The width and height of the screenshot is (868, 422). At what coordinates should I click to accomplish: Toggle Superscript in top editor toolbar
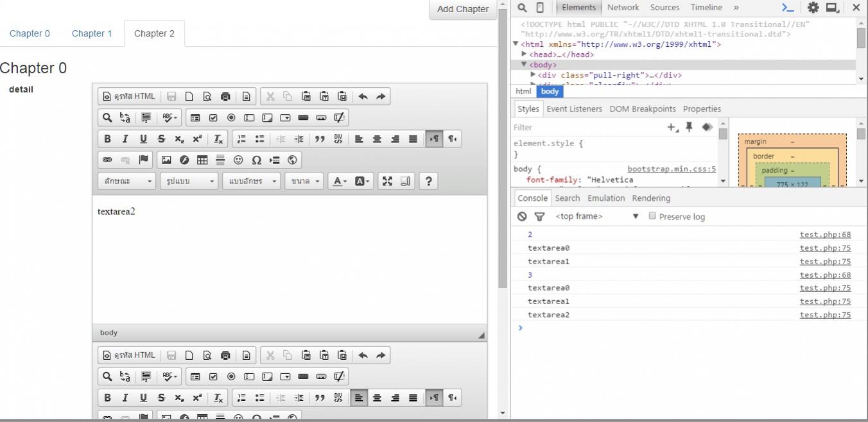pyautogui.click(x=197, y=139)
